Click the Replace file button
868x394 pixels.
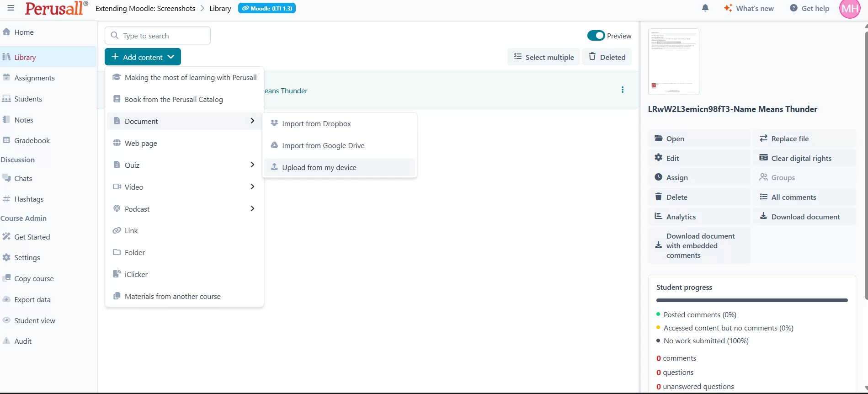(x=804, y=138)
